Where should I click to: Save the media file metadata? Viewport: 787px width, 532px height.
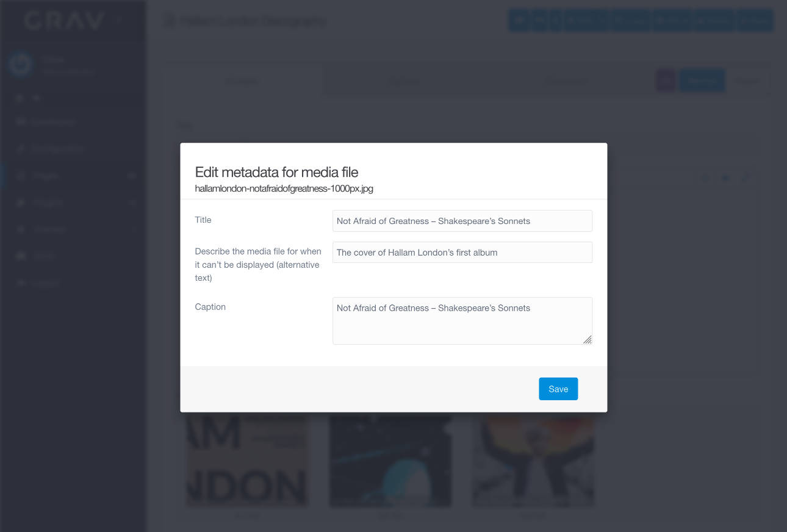[x=558, y=389]
